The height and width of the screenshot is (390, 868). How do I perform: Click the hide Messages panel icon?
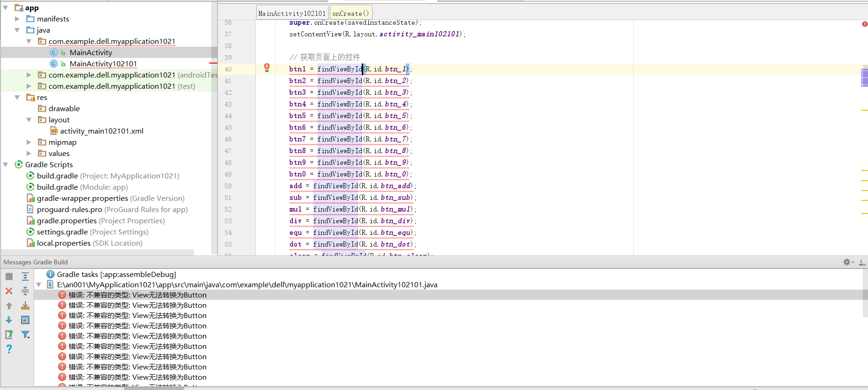pos(862,262)
